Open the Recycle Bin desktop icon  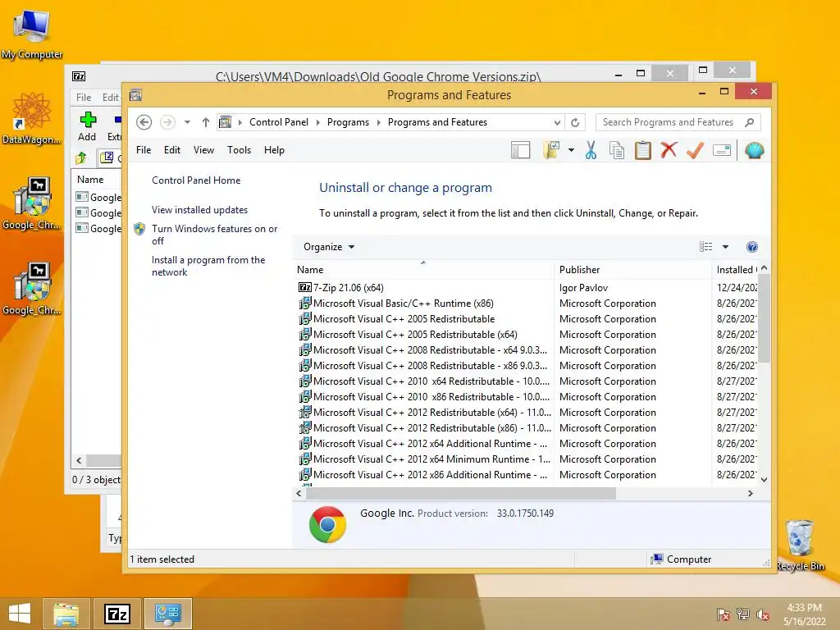pyautogui.click(x=800, y=545)
